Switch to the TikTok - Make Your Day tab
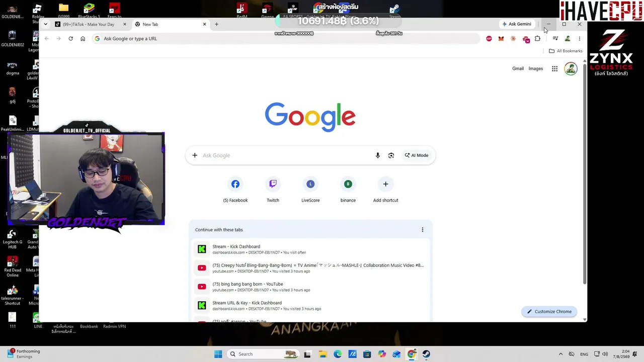The height and width of the screenshot is (362, 644). (90, 24)
